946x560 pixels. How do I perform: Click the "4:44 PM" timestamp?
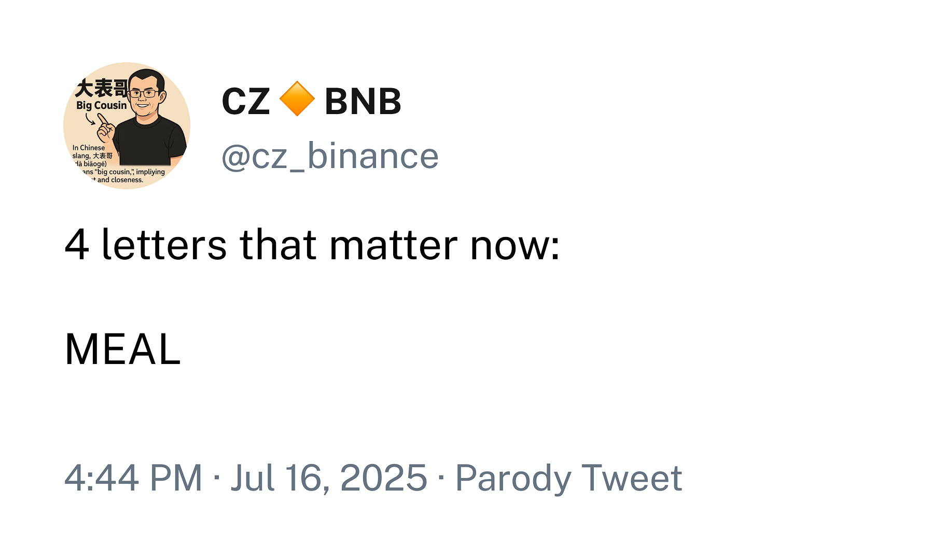[x=133, y=478]
